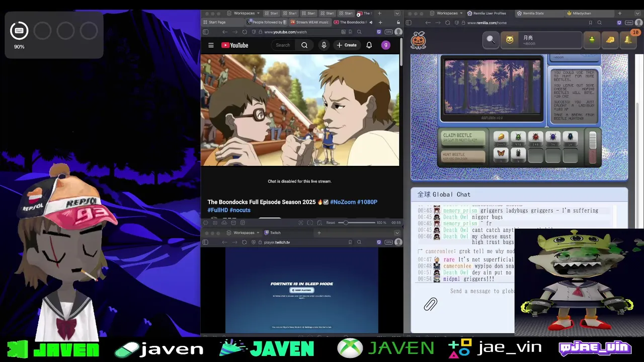The width and height of the screenshot is (644, 362).
Task: Open a new tab in the Twitch window
Action: point(319,233)
